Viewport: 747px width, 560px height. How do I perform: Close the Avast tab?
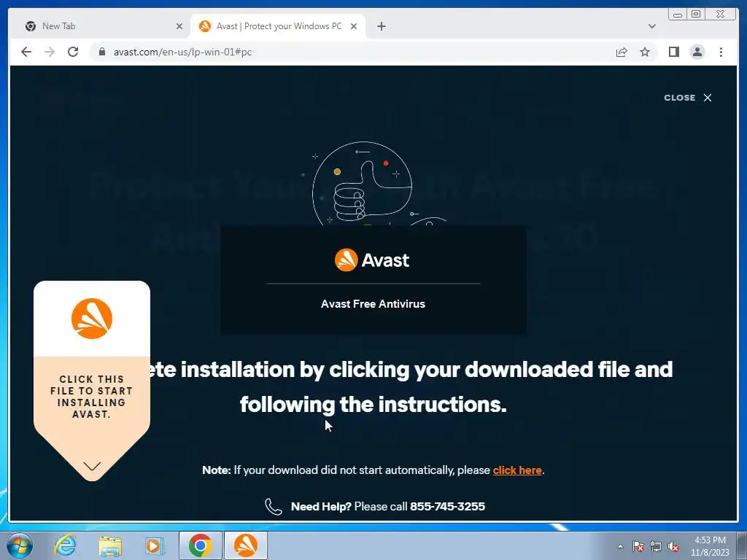pyautogui.click(x=354, y=26)
